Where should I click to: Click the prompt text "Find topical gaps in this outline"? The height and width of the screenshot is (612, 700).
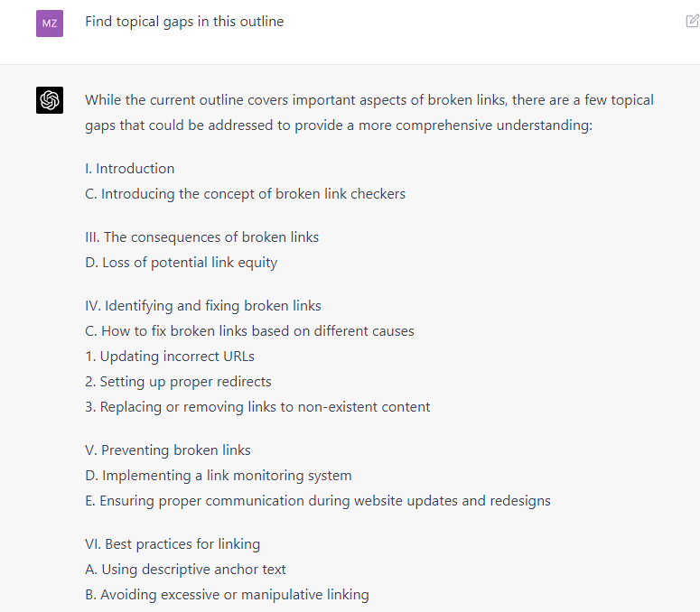[184, 22]
